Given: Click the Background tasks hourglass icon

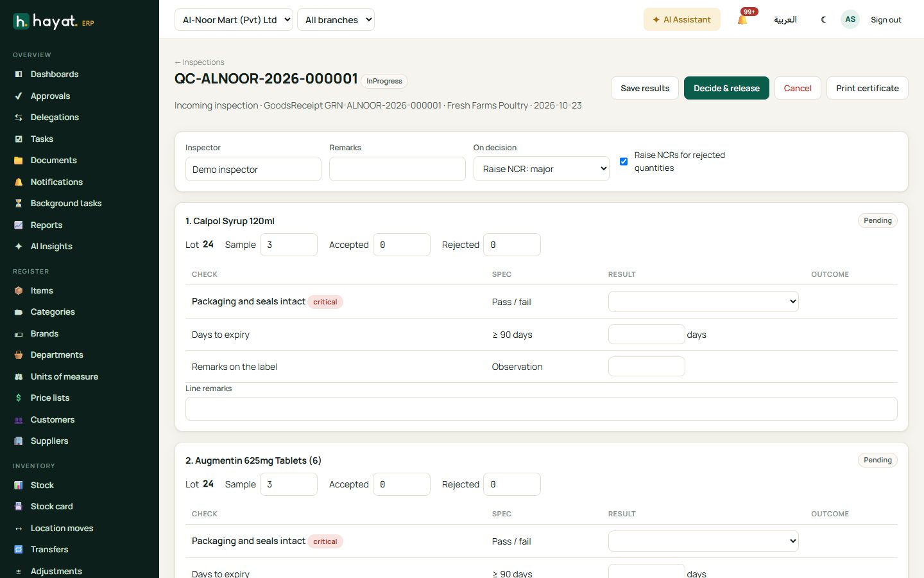Looking at the screenshot, I should 19,204.
